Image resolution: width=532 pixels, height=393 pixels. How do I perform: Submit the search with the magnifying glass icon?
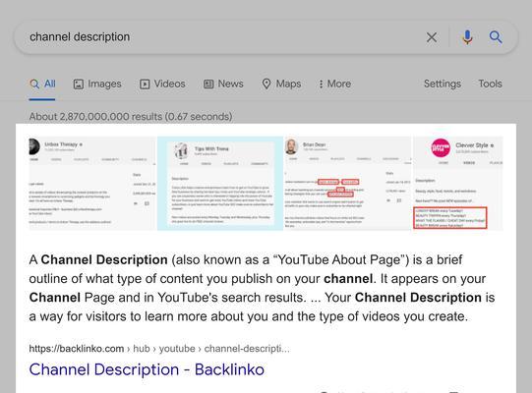[x=496, y=37]
